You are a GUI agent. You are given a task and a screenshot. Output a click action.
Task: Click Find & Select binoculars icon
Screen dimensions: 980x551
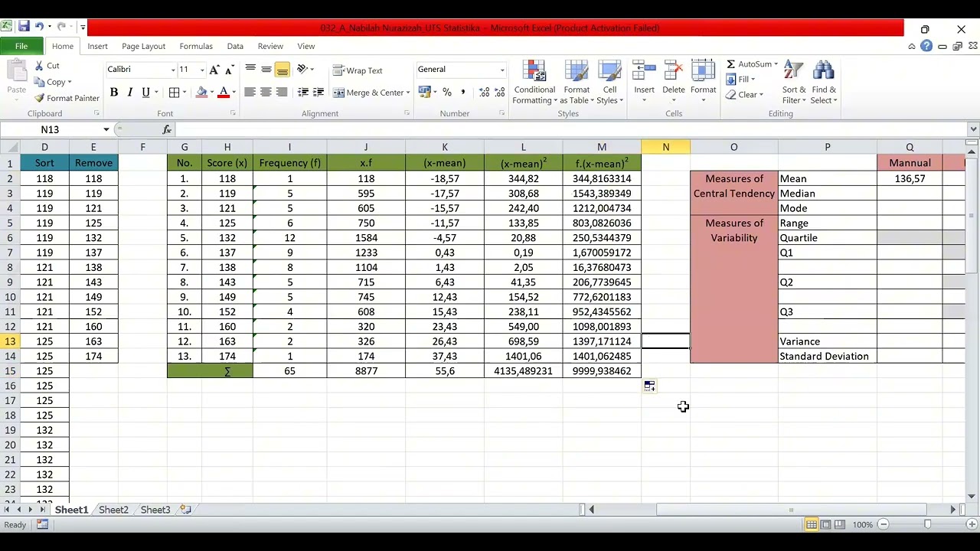(824, 71)
